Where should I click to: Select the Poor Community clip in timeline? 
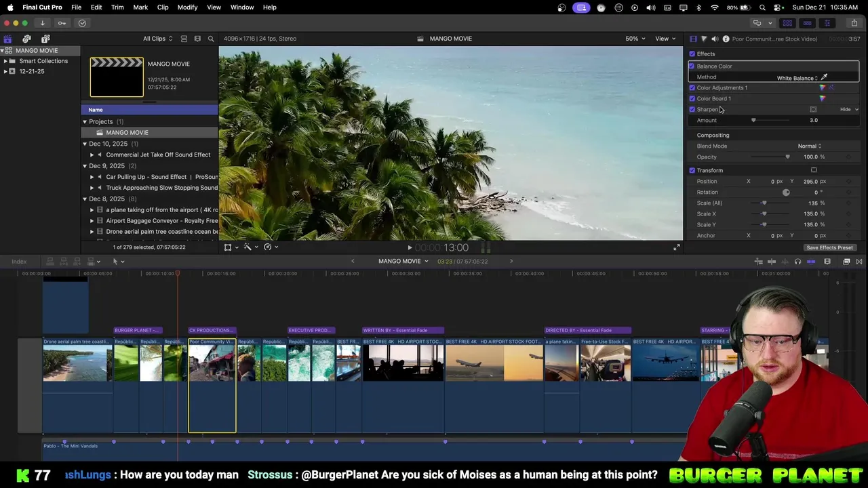212,385
